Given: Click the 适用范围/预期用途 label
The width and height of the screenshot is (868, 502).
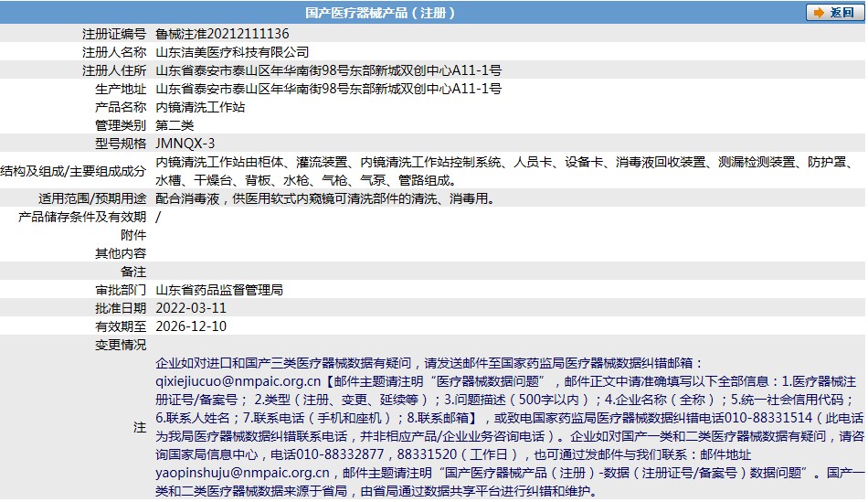Looking at the screenshot, I should [x=92, y=198].
